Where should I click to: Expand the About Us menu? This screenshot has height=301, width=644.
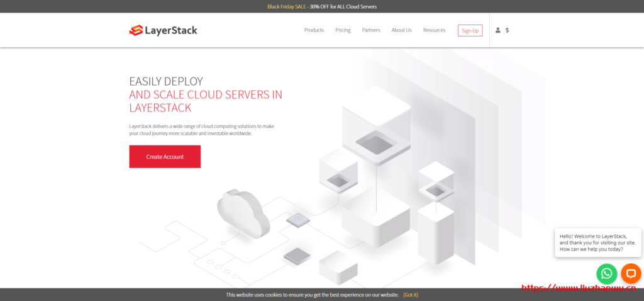pos(401,30)
